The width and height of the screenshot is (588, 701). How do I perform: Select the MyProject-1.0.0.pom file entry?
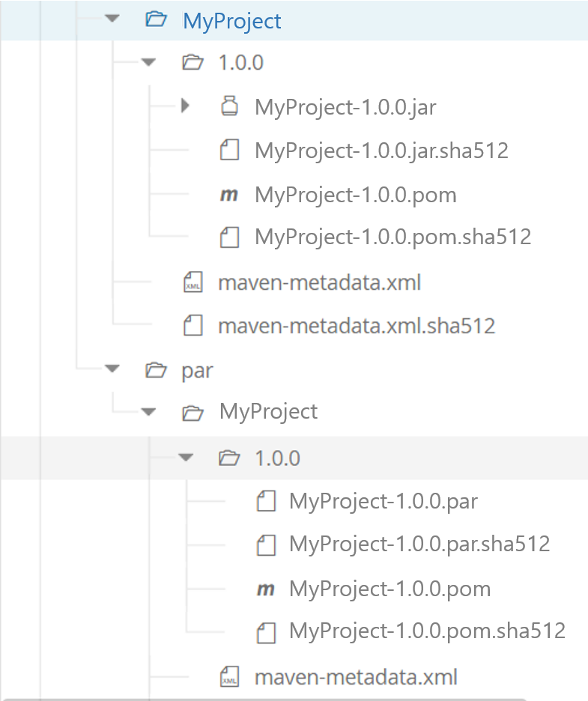click(x=356, y=194)
